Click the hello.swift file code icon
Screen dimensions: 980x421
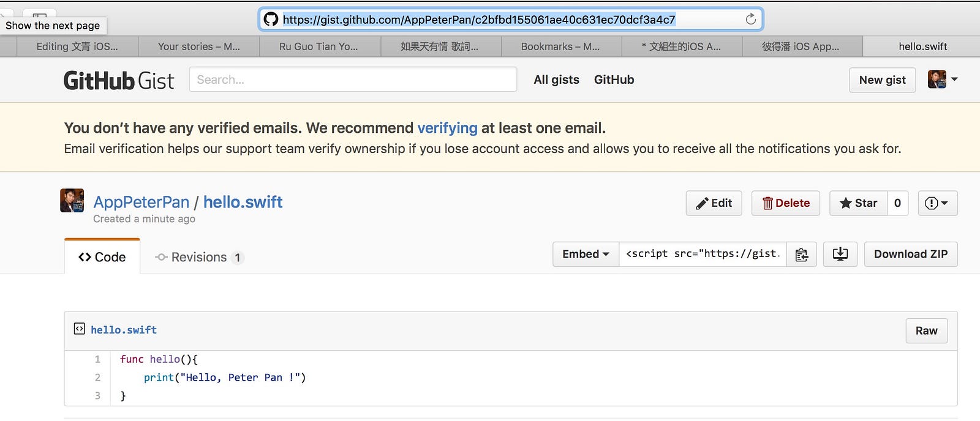click(x=79, y=329)
